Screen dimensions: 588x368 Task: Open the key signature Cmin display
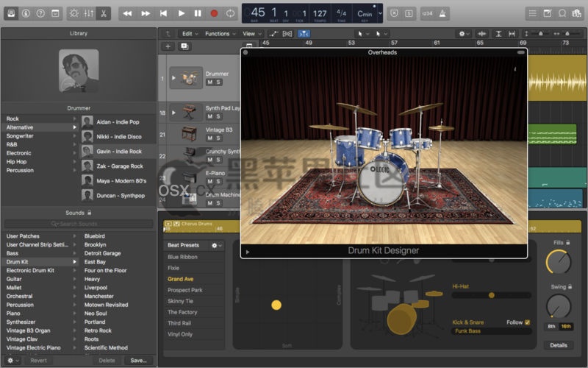[x=365, y=14]
